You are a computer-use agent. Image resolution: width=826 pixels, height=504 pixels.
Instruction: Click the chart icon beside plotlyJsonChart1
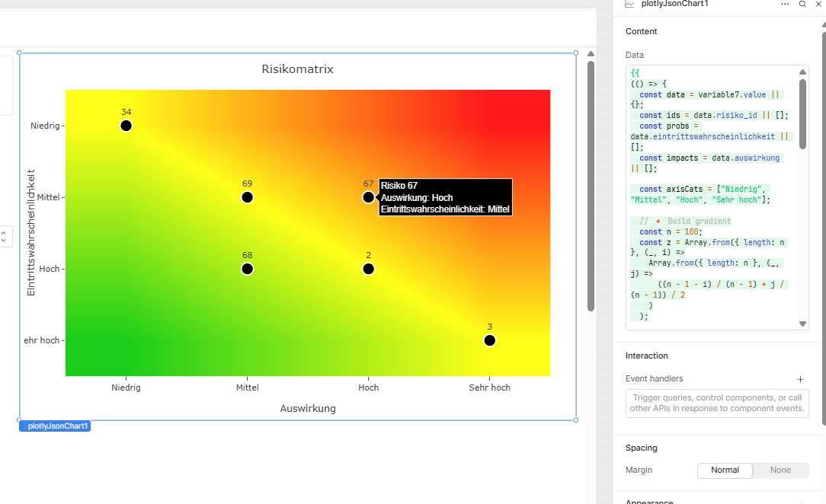click(x=629, y=4)
